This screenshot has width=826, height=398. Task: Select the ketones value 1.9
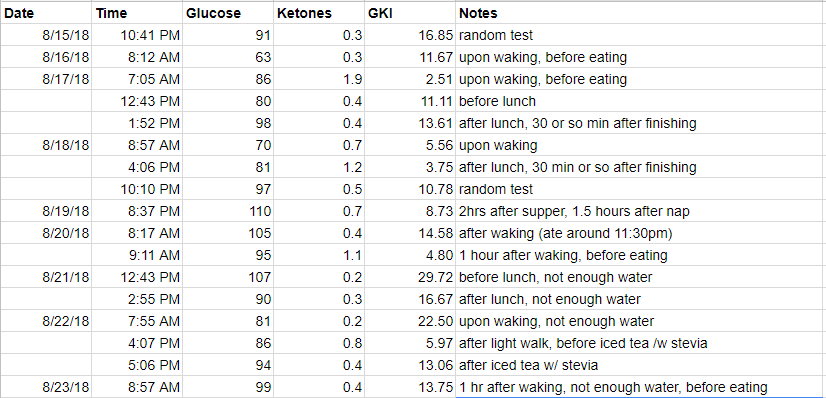(319, 79)
